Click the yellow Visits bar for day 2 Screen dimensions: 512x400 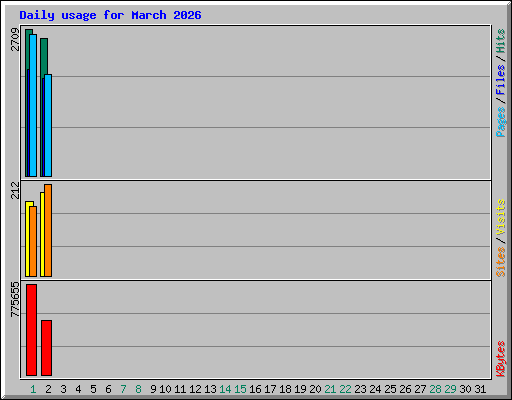(x=42, y=234)
